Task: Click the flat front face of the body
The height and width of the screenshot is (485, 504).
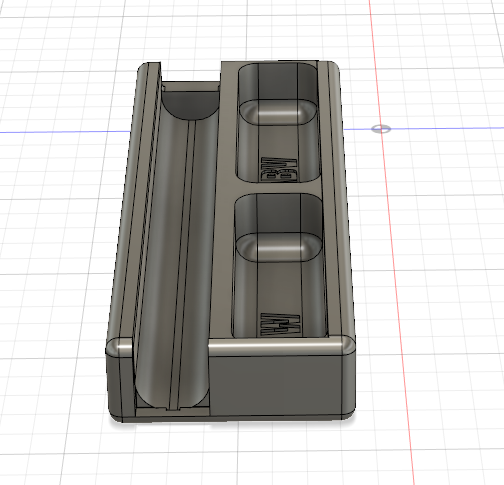Action: tap(277, 385)
